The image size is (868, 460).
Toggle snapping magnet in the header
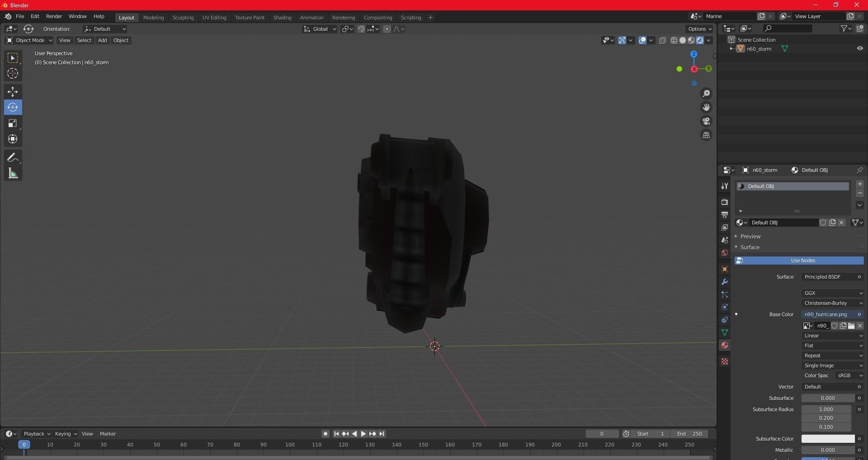(361, 29)
